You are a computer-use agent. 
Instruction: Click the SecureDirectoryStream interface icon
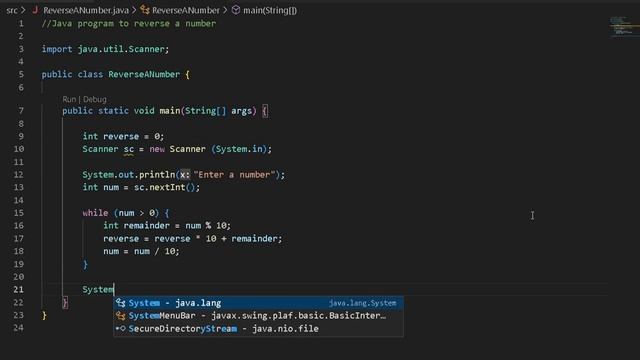120,329
